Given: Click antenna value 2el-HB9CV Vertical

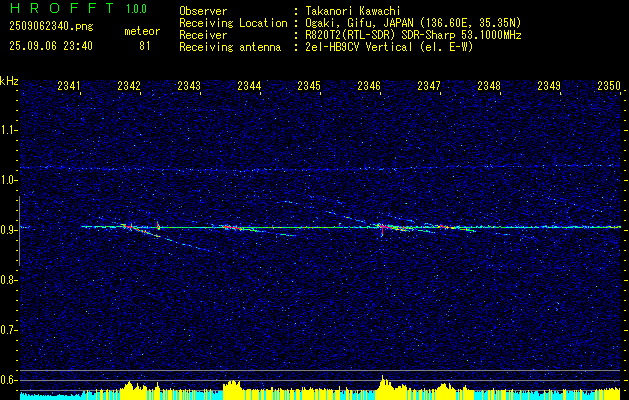Looking at the screenshot, I should (359, 47).
